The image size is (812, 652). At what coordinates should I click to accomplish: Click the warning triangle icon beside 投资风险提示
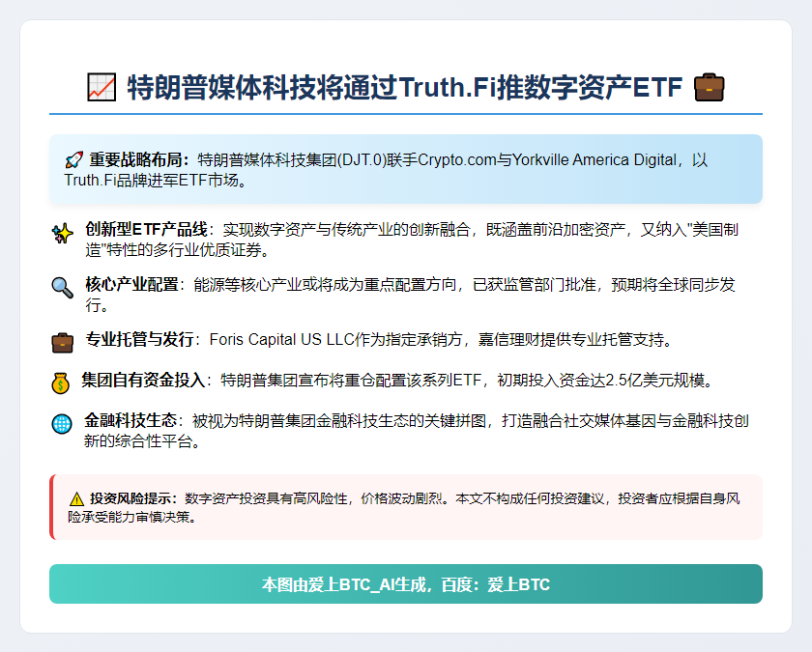[x=76, y=498]
